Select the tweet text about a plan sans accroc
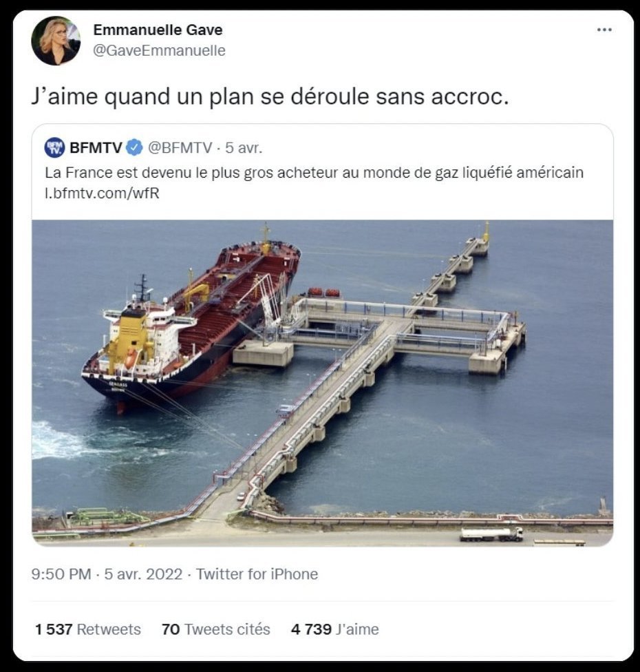 pos(270,96)
